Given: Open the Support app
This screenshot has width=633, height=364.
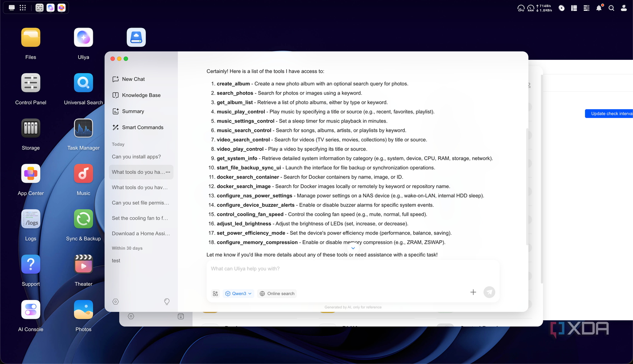Looking at the screenshot, I should coord(31,264).
